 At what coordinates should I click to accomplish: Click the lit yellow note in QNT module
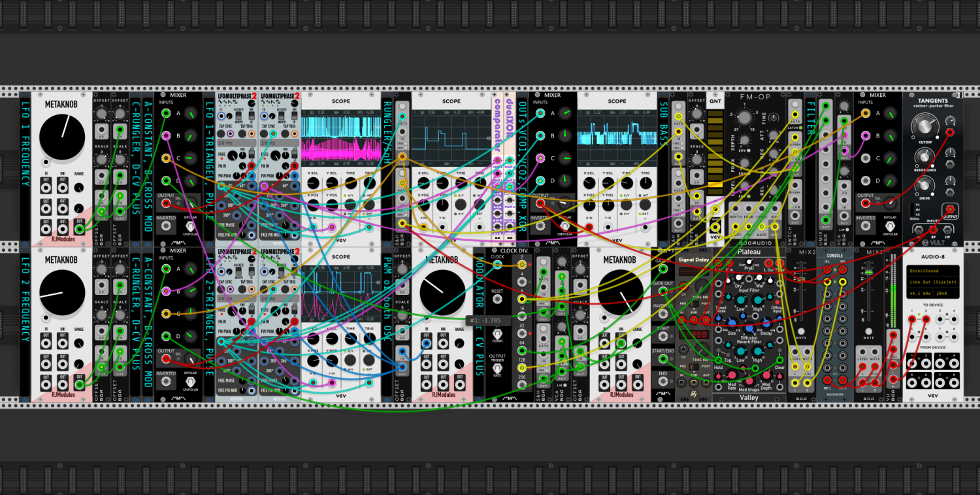click(x=717, y=185)
